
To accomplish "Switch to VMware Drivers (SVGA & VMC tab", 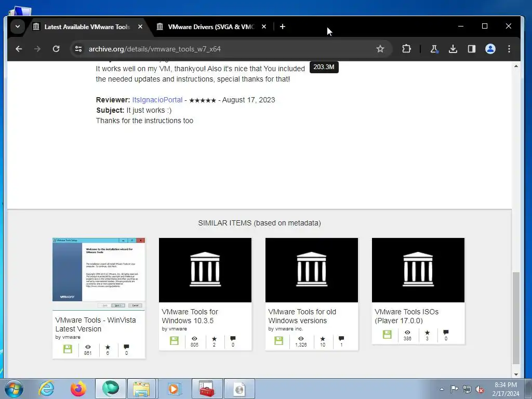I will coord(211,27).
